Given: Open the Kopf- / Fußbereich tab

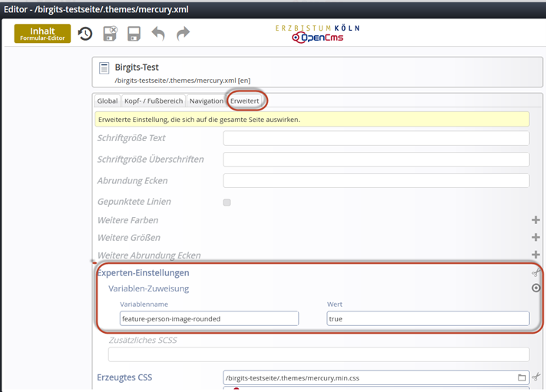Looking at the screenshot, I should [154, 101].
